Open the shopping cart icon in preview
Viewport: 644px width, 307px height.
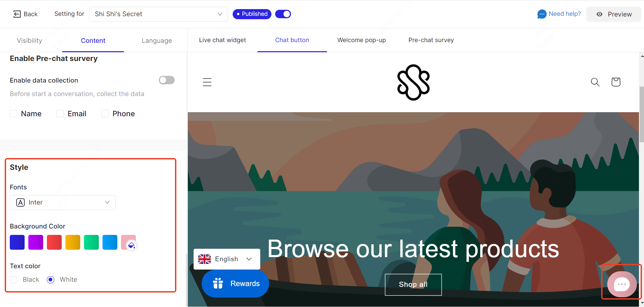616,82
